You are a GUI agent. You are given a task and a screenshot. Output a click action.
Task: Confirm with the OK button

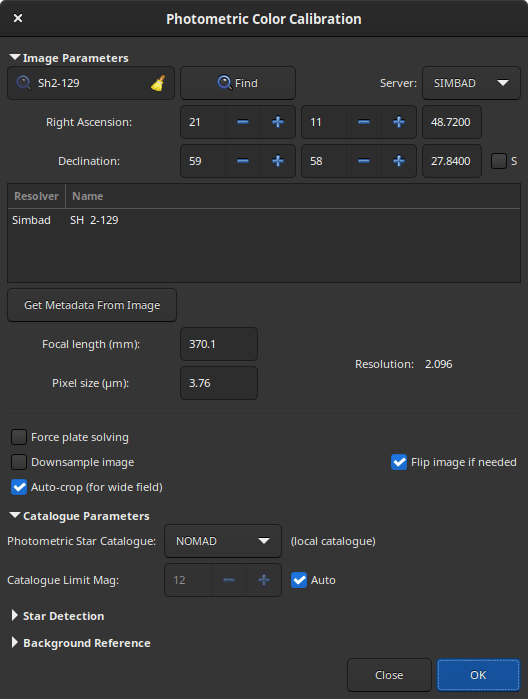click(478, 675)
